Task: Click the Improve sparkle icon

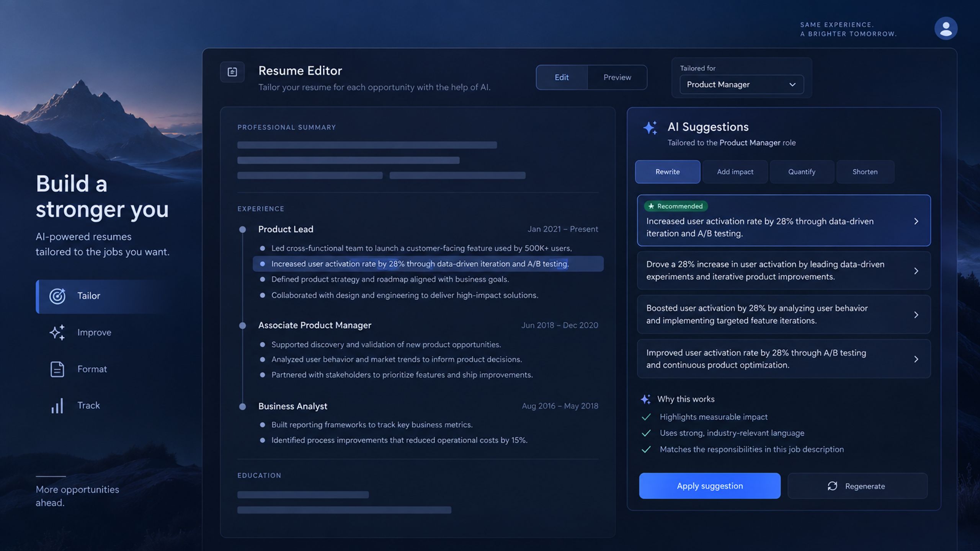Action: coord(57,333)
